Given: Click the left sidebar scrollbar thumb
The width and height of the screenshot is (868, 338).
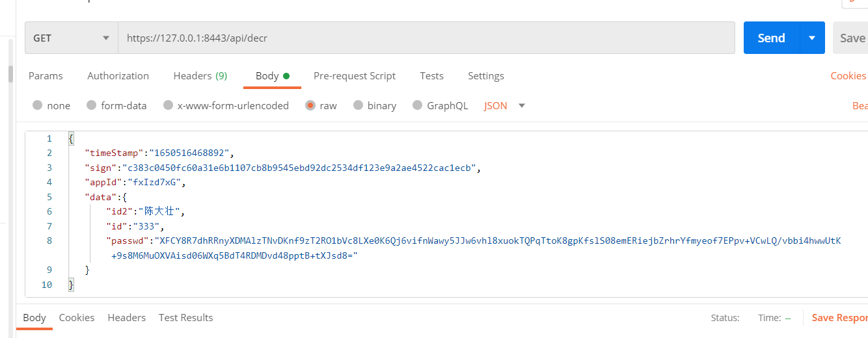Looking at the screenshot, I should (x=10, y=73).
